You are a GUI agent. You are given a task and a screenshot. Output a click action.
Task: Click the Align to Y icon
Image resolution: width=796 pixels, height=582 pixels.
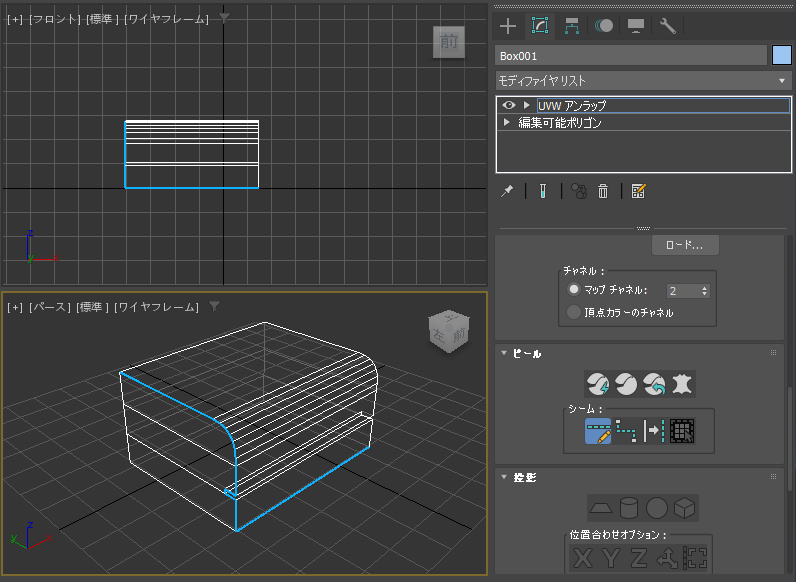611,558
